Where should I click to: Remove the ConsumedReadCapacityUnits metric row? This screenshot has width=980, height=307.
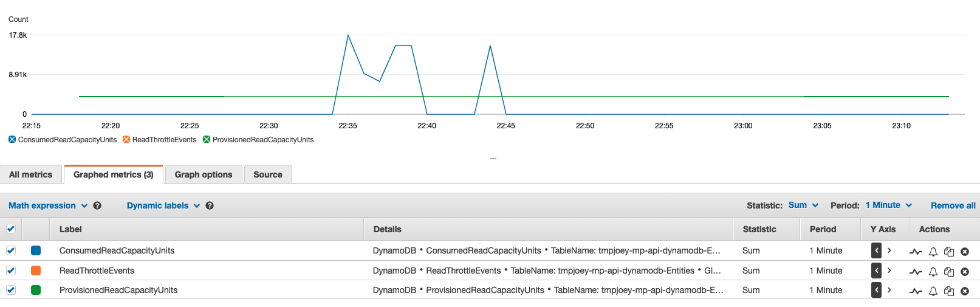[965, 251]
